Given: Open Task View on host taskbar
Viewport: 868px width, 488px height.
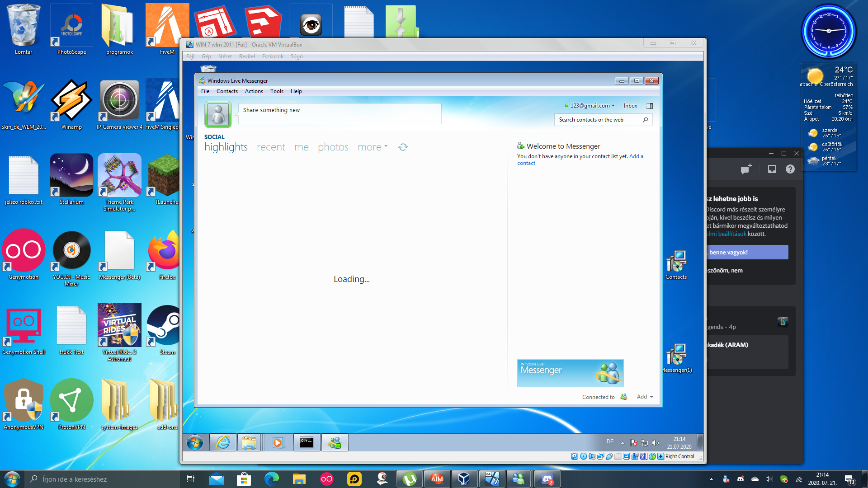Looking at the screenshot, I should tap(190, 479).
